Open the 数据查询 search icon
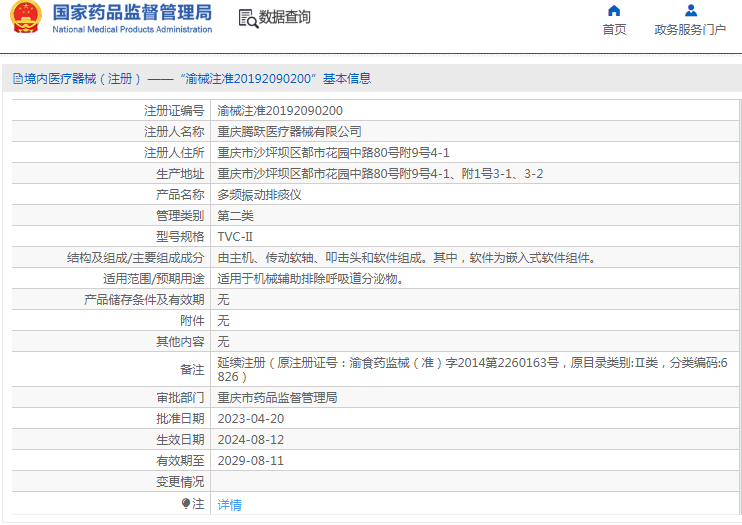 point(248,18)
